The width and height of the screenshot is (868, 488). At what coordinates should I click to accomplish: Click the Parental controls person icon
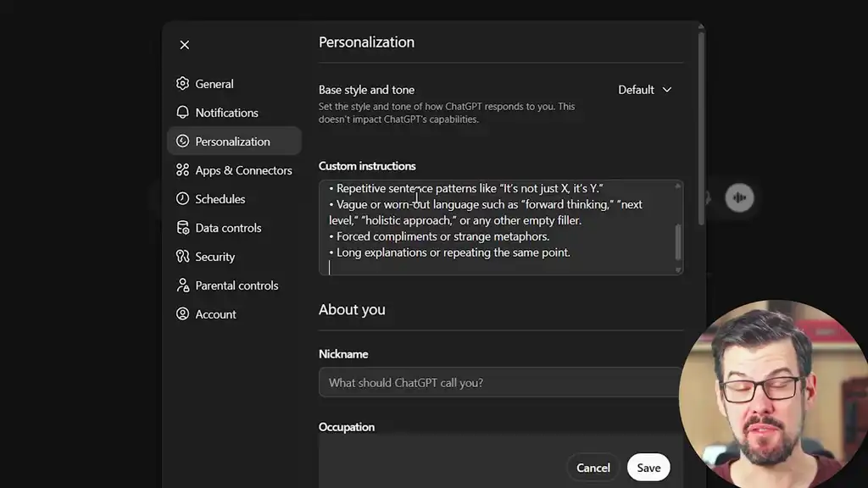click(x=182, y=285)
